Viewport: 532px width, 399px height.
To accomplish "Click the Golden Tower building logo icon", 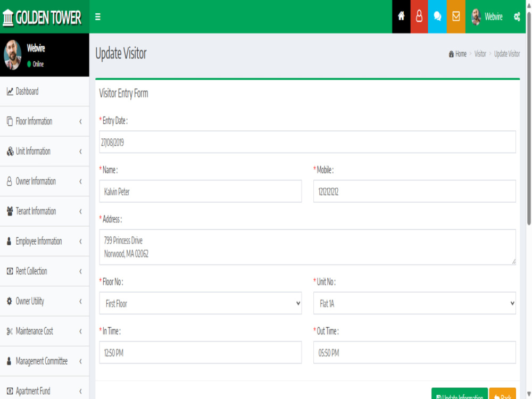I will [x=8, y=18].
